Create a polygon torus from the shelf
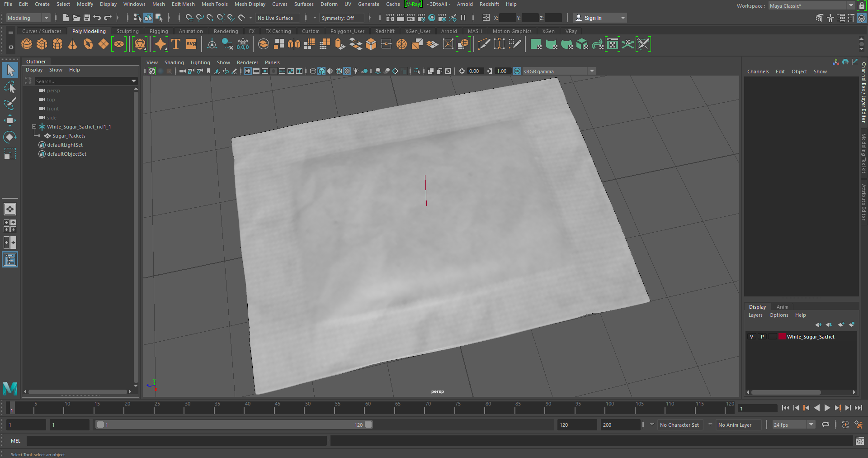Image resolution: width=868 pixels, height=458 pixels. pyautogui.click(x=88, y=44)
